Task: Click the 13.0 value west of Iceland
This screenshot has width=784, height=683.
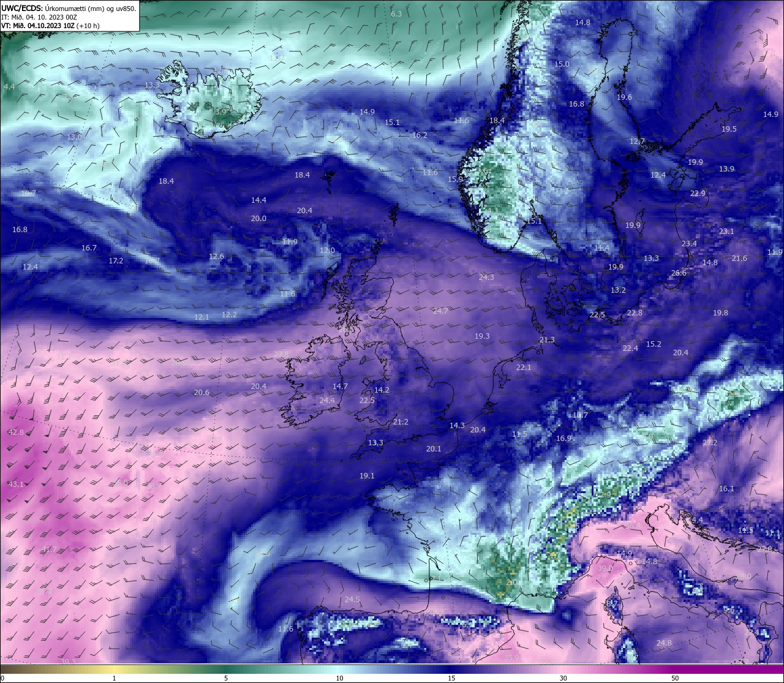Action: (x=74, y=137)
